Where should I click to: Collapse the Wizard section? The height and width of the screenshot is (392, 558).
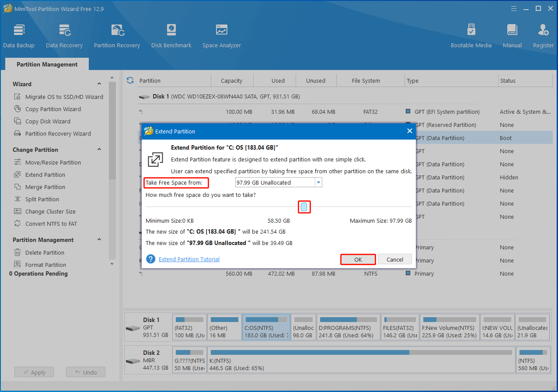pos(99,84)
